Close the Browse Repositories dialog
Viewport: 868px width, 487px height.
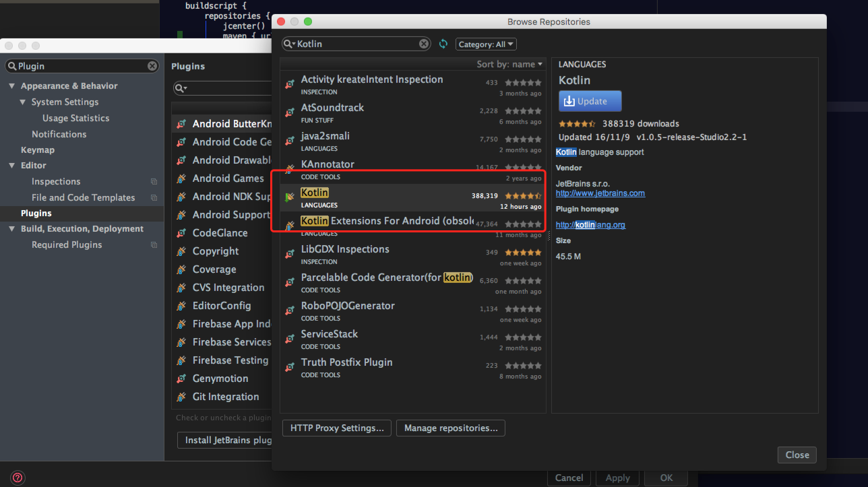pos(797,455)
